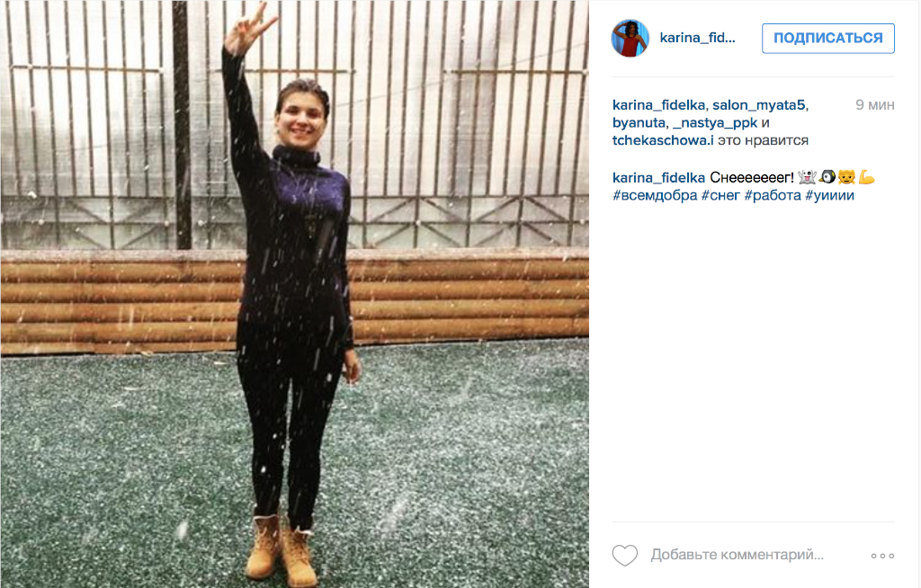Click the 9 мин post timestamp
Image resolution: width=921 pixels, height=588 pixels.
[x=874, y=105]
